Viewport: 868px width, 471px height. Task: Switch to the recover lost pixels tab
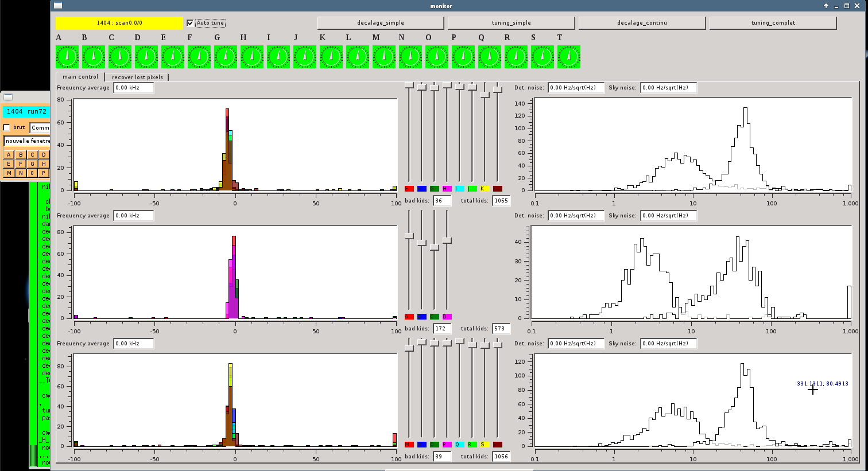coord(137,77)
